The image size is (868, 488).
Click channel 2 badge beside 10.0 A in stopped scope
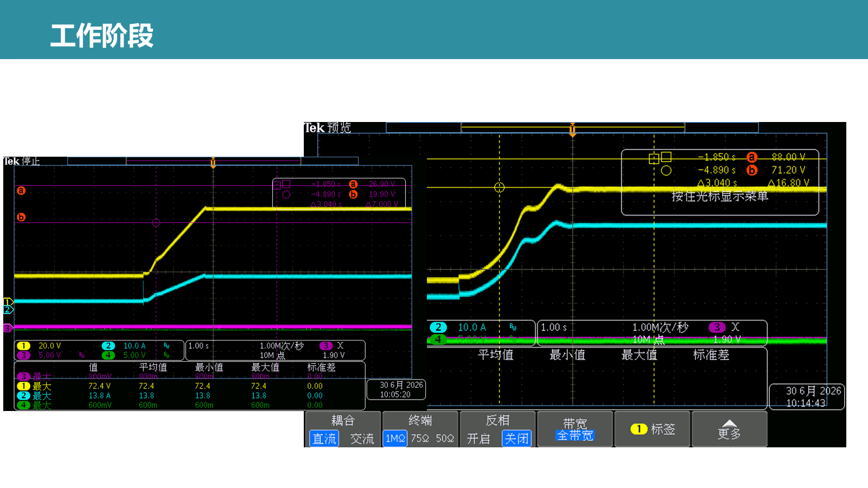point(108,346)
